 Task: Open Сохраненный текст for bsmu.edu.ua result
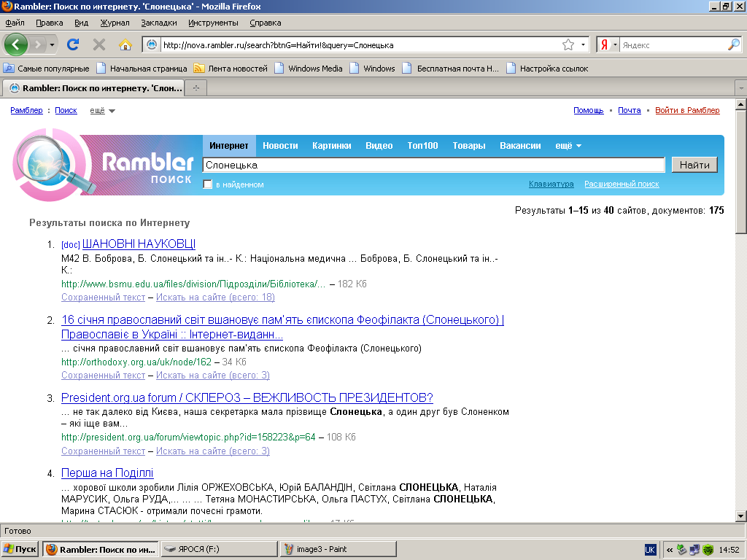pos(103,297)
